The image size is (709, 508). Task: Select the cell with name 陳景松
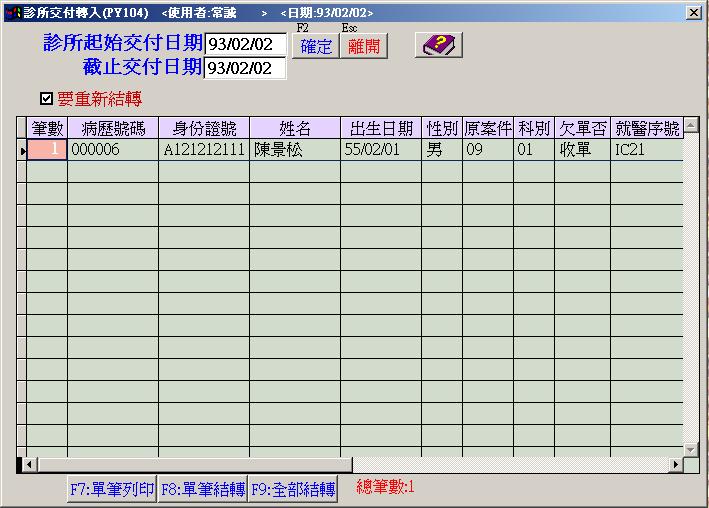click(x=294, y=150)
